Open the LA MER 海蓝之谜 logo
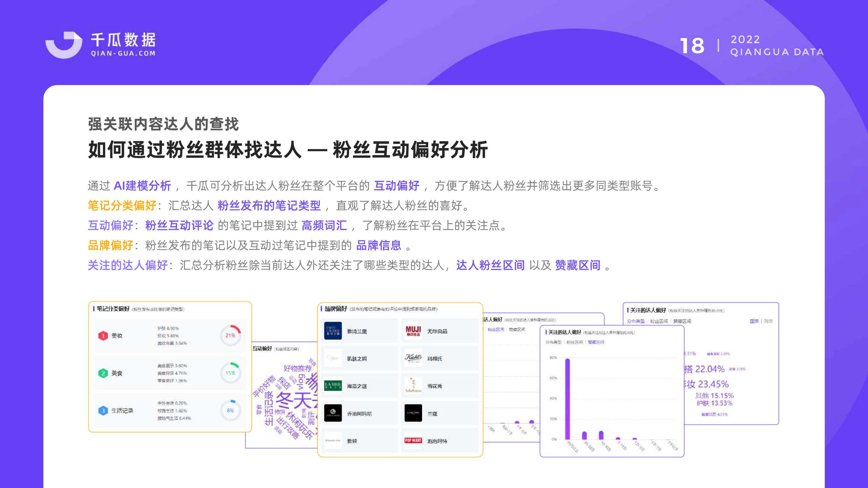 (x=333, y=386)
